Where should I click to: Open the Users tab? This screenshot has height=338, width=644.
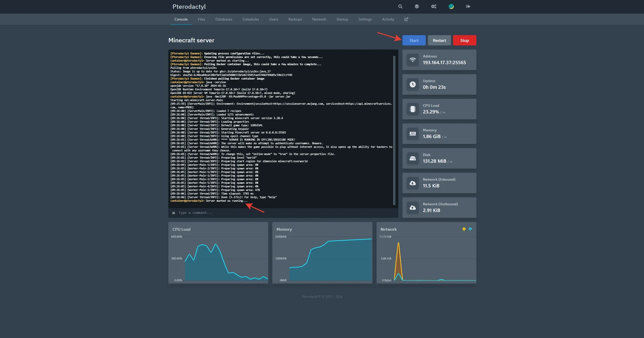274,19
